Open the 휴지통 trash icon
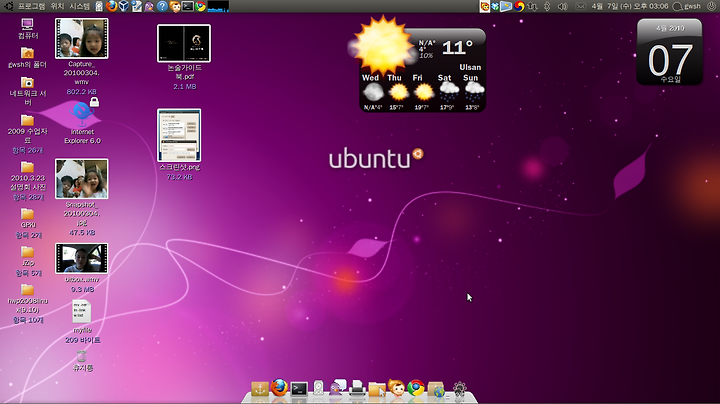This screenshot has height=404, width=720. tap(82, 361)
